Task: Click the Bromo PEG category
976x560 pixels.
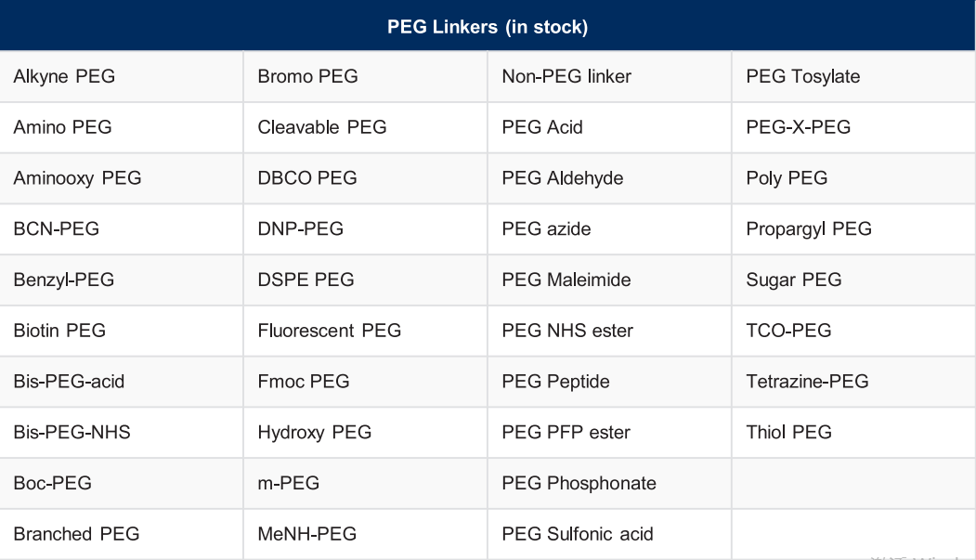Action: (x=307, y=77)
